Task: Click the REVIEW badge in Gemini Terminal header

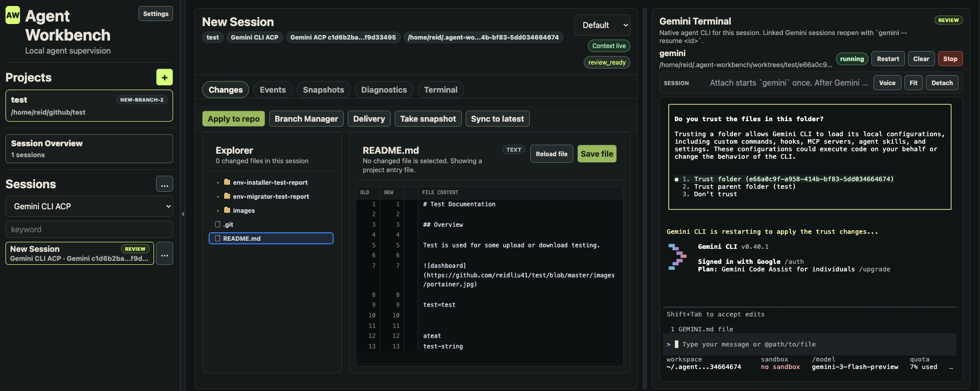Action: tap(948, 20)
